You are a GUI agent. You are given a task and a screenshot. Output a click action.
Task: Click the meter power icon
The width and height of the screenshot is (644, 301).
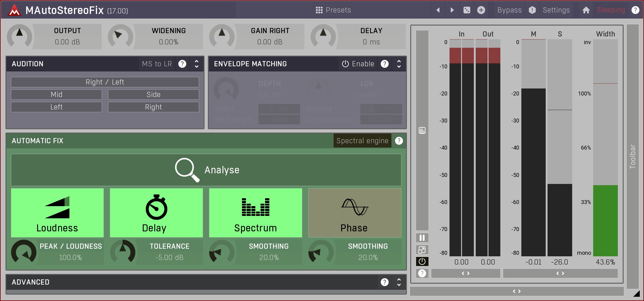coord(422,261)
